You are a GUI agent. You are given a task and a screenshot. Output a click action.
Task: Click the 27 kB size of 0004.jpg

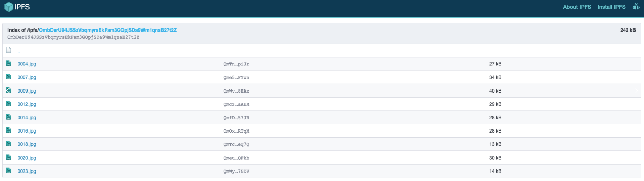coord(495,64)
